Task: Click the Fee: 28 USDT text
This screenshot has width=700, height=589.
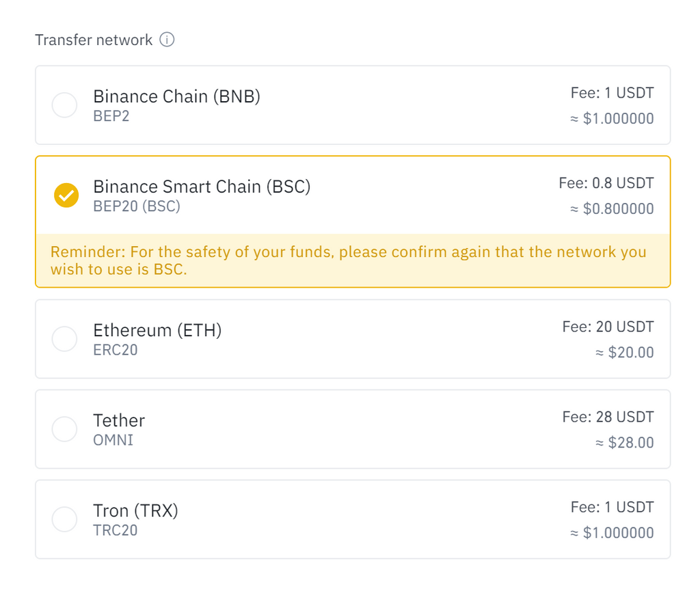Action: (x=608, y=417)
